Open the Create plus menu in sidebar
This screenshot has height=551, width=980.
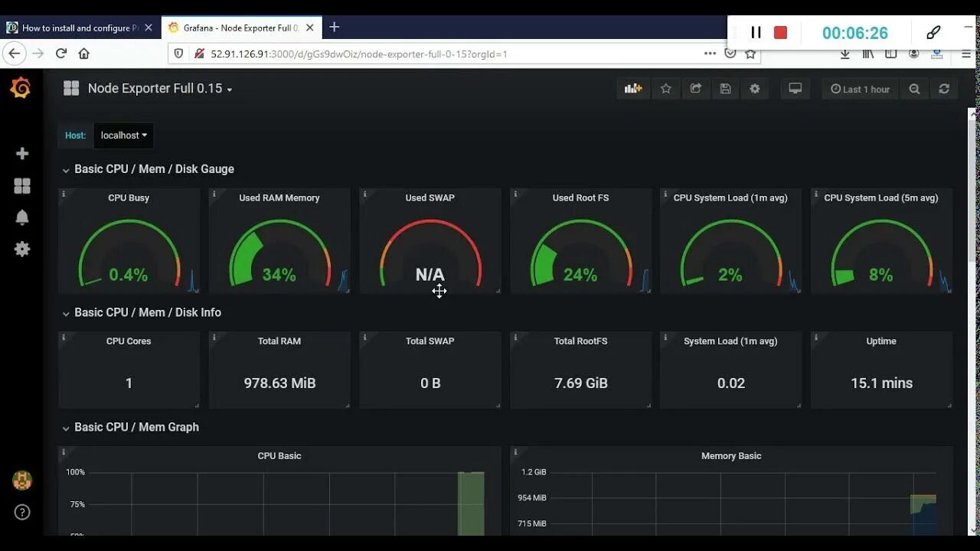pos(22,154)
